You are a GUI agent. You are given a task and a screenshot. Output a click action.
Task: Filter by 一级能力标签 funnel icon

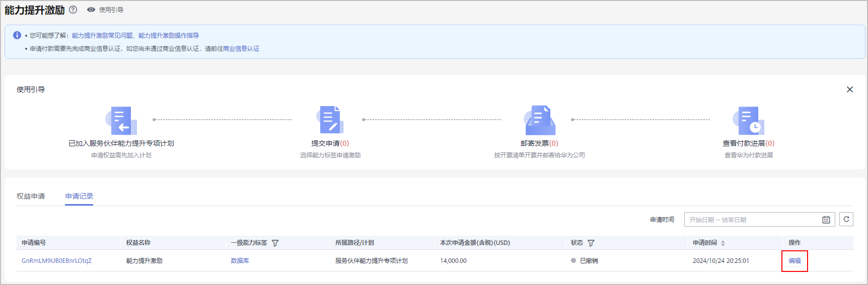point(275,243)
